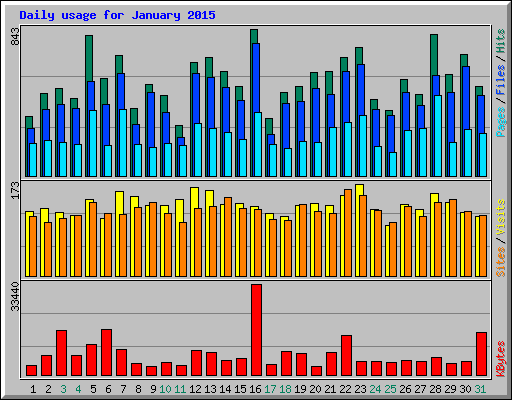The height and width of the screenshot is (400, 512).
Task: Click green weekend day label 10
Action: tap(165, 389)
